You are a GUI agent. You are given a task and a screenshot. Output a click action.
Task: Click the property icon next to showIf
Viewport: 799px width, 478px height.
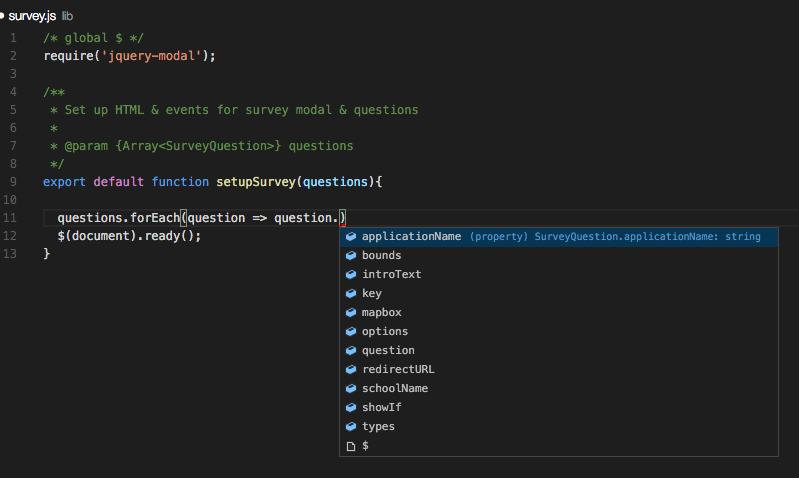click(x=351, y=408)
